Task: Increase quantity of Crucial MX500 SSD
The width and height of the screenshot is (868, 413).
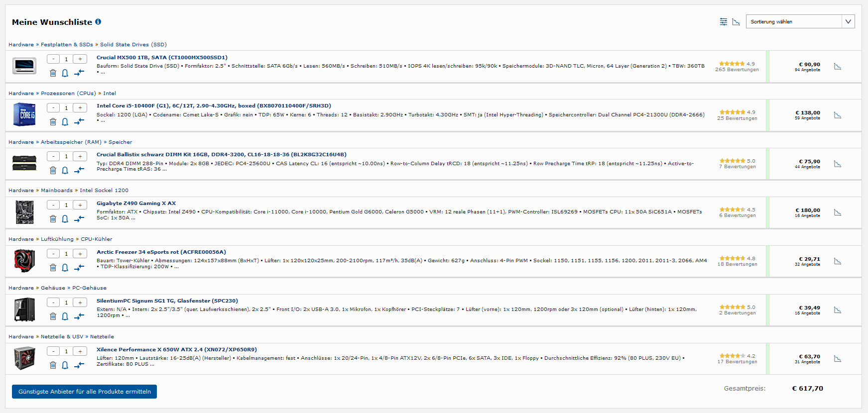Action: click(80, 59)
